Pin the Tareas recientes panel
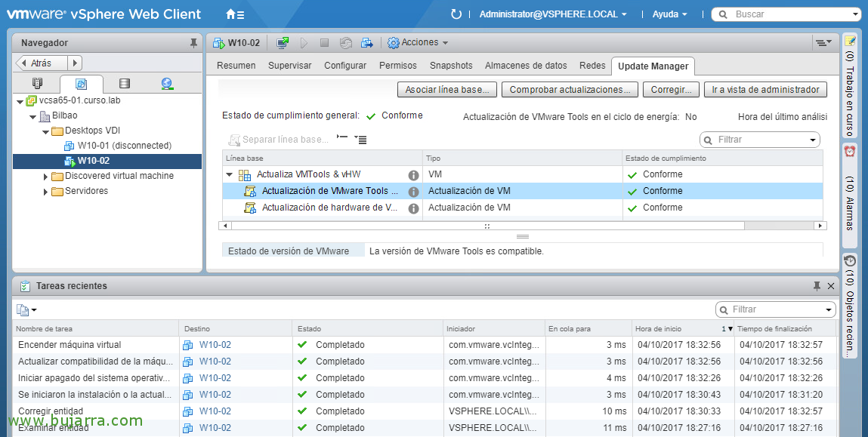Screen dimensions: 868x437 817,286
